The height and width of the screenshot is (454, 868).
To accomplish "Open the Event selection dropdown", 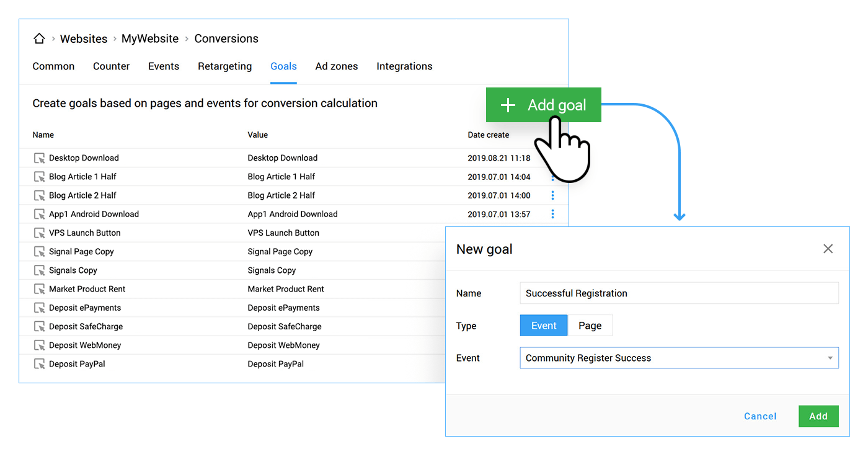I will click(x=679, y=358).
